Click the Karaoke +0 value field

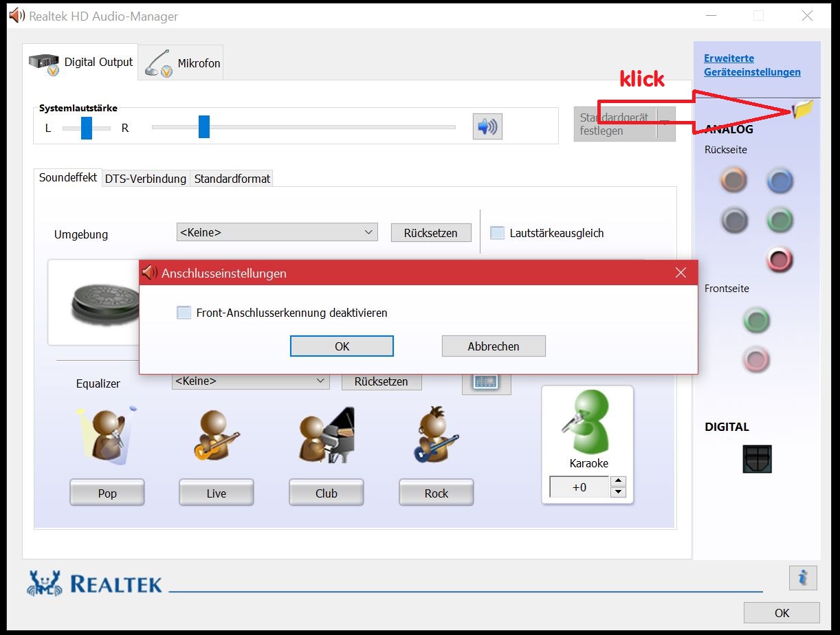pyautogui.click(x=579, y=487)
